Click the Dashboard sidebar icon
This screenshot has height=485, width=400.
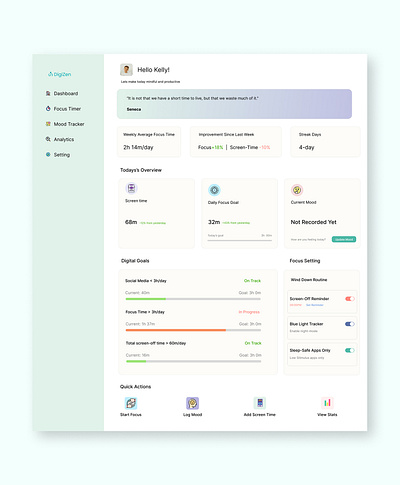point(48,93)
